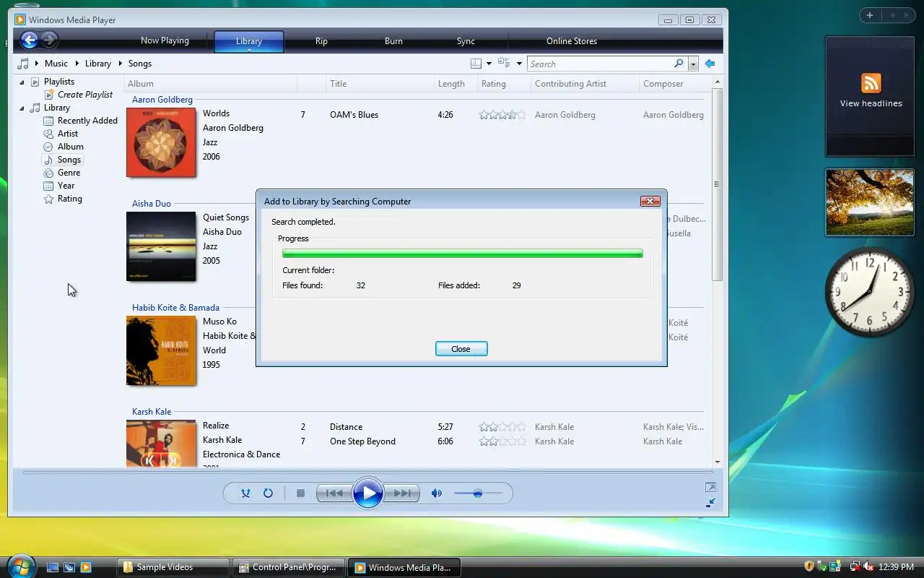Open the Online Stores tab
The image size is (924, 578).
[572, 41]
